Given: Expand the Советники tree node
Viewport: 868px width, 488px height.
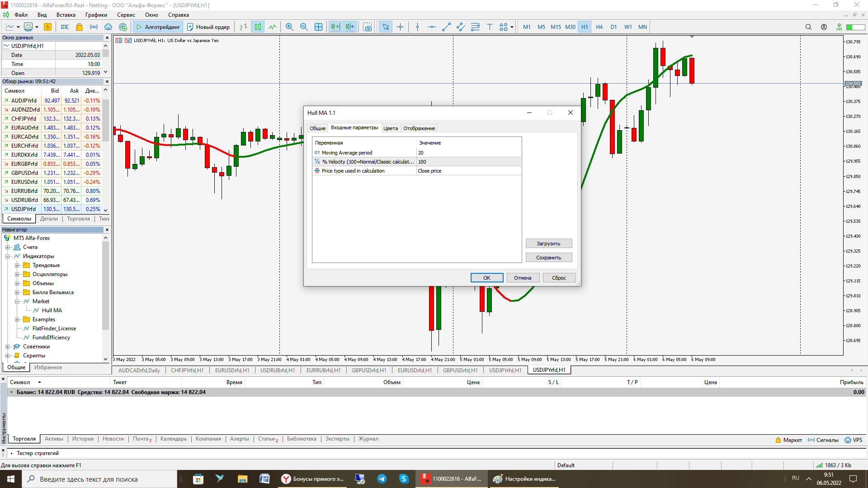Looking at the screenshot, I should point(8,347).
